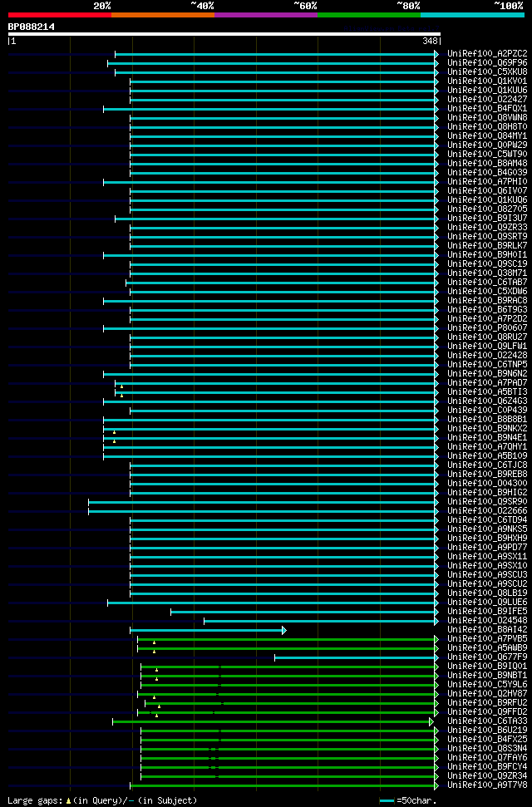Click the red 20% identity legend segment
Screen dimensions: 532x807
coord(60,15)
